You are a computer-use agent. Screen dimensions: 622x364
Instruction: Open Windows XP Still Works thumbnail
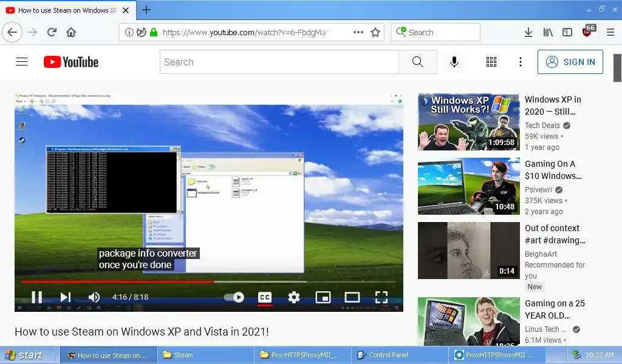(x=468, y=122)
